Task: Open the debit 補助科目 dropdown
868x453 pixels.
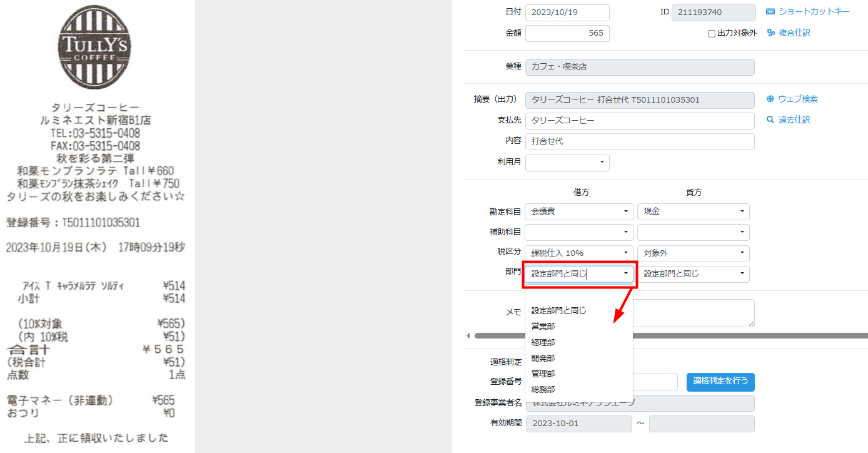Action: point(579,232)
